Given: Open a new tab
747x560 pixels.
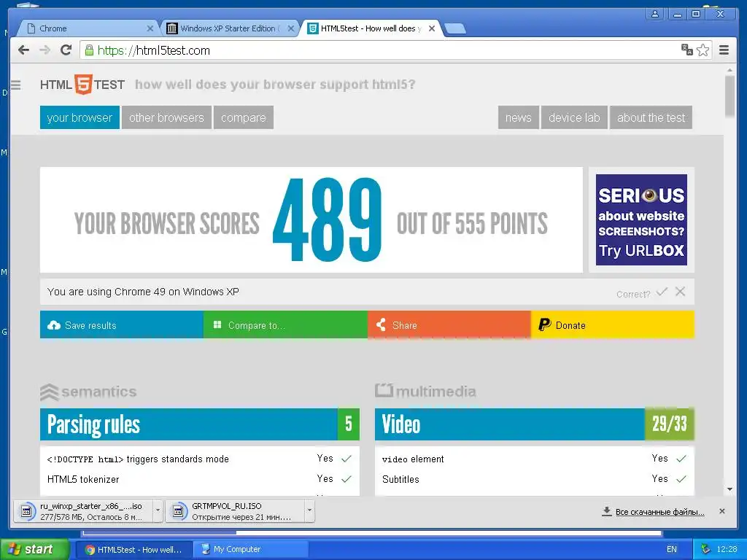Looking at the screenshot, I should pyautogui.click(x=455, y=29).
